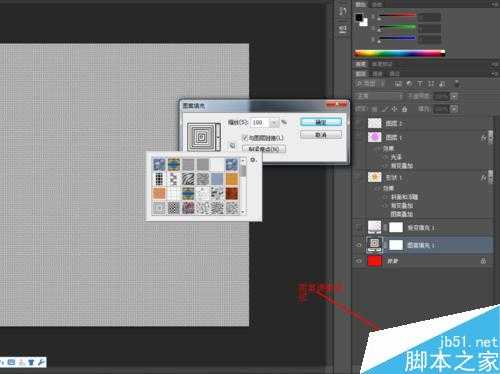Select the light blue solid pattern swatch
The height and width of the screenshot is (374, 500).
point(217,179)
